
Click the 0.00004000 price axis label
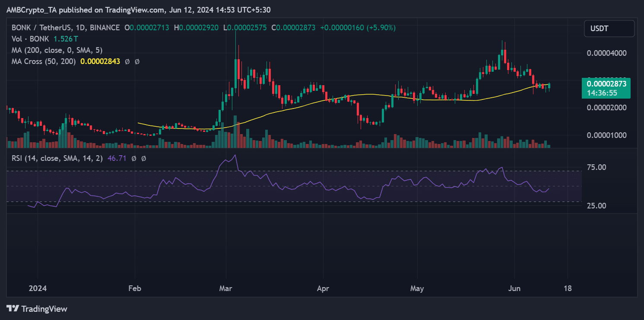pyautogui.click(x=606, y=53)
